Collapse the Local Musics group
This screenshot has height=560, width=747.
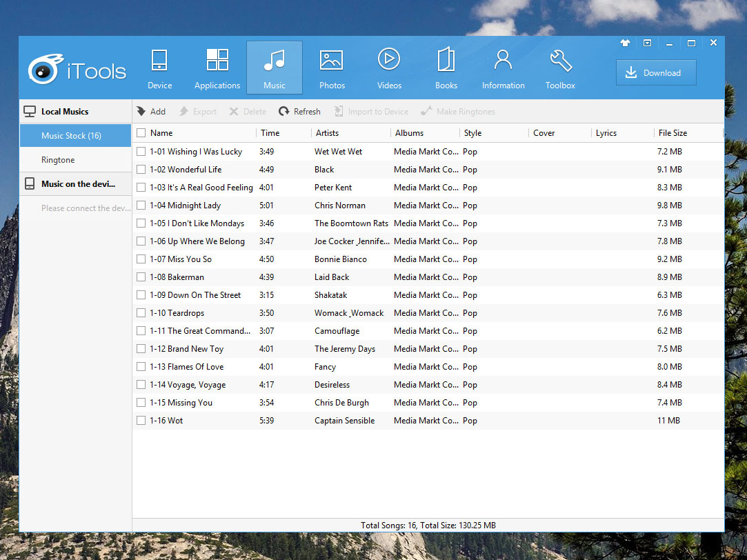pos(65,112)
